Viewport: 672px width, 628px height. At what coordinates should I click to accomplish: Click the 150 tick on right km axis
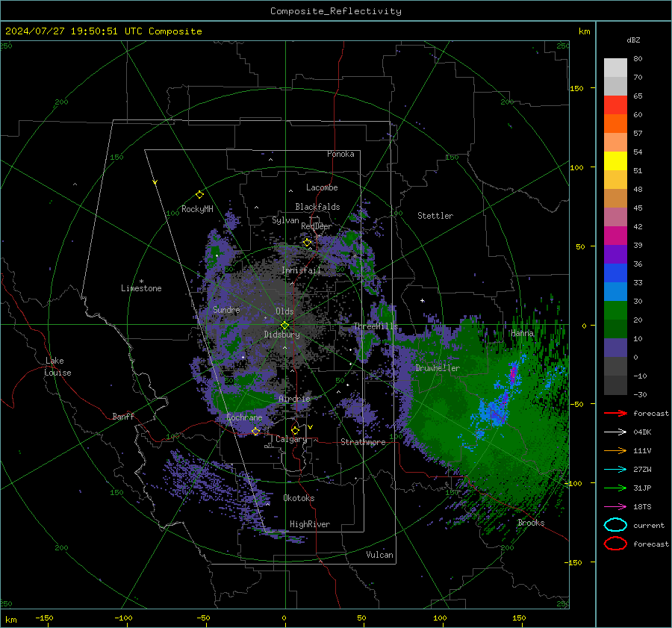click(576, 88)
